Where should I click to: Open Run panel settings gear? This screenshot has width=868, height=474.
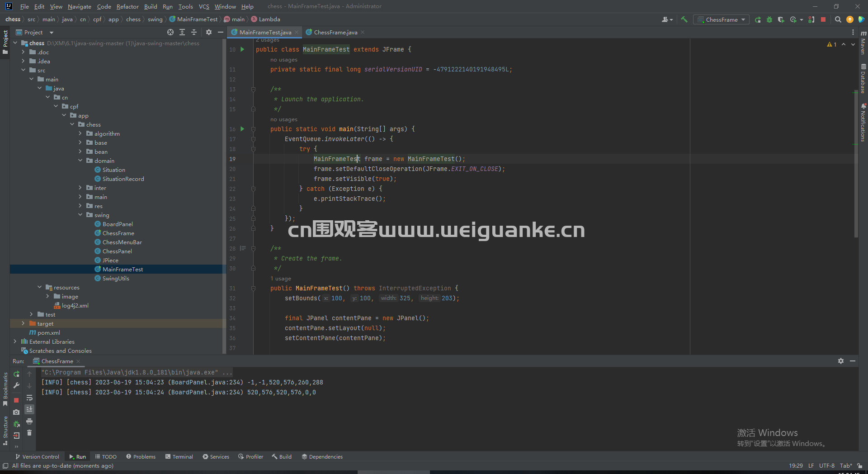[841, 361]
